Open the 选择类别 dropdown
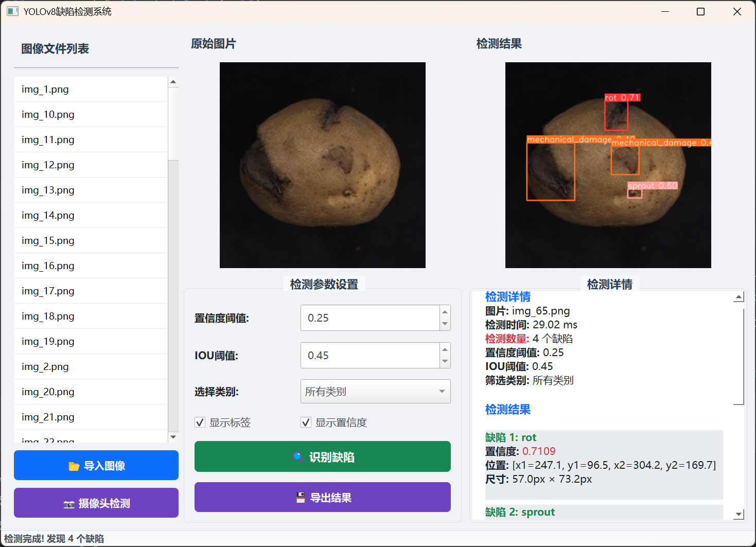Screen dimensions: 756x547 375,392
